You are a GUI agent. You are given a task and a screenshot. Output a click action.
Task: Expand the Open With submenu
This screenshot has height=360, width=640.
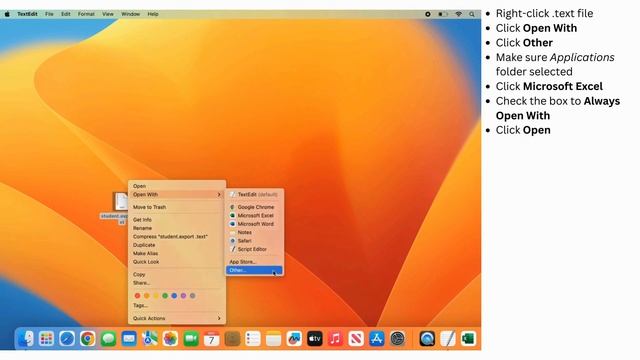[177, 195]
